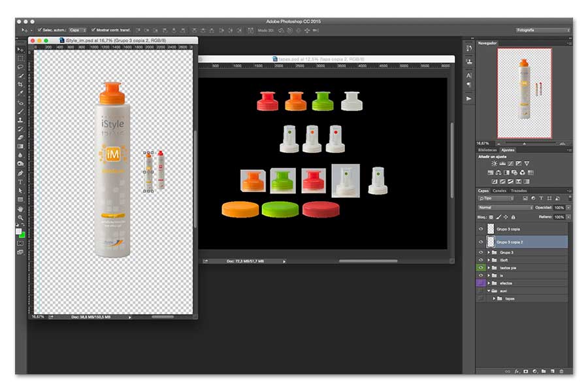Open the Capa auto-select dropdown
The width and height of the screenshot is (588, 392).
[x=78, y=30]
